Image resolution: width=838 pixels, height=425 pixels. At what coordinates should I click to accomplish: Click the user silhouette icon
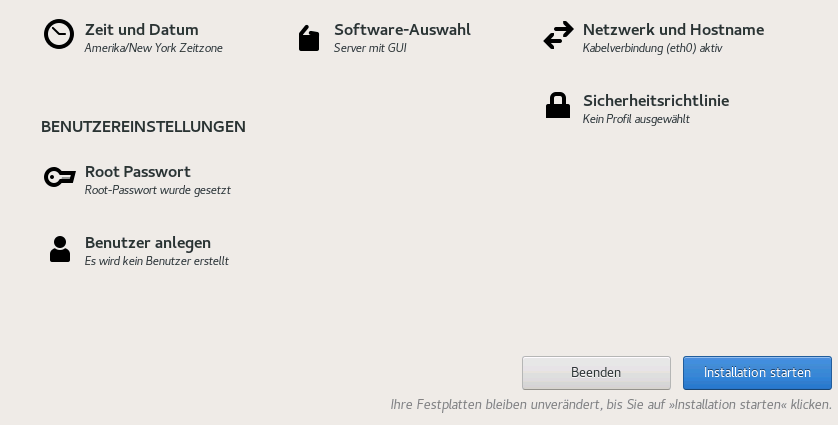pyautogui.click(x=60, y=249)
